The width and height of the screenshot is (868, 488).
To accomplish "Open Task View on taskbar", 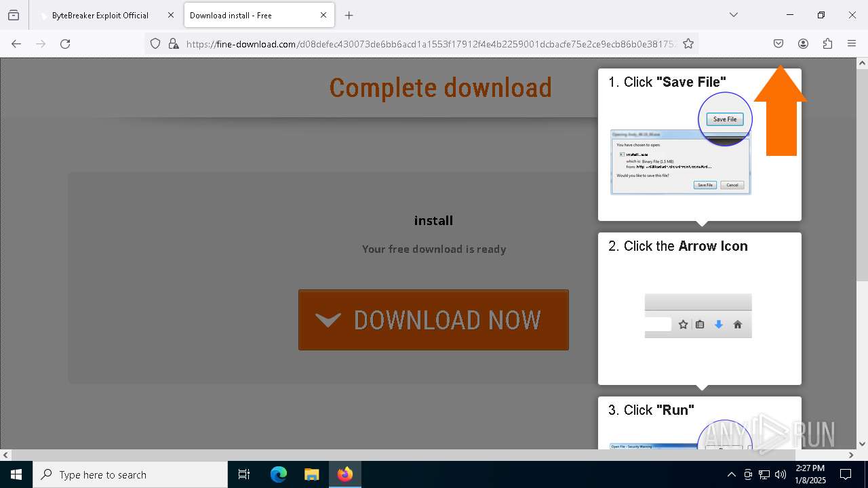I will click(244, 474).
